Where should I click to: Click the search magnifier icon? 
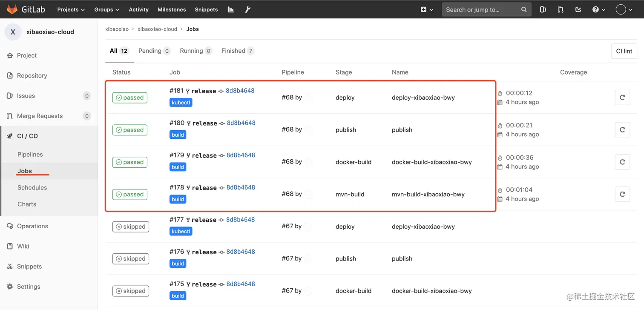click(524, 9)
